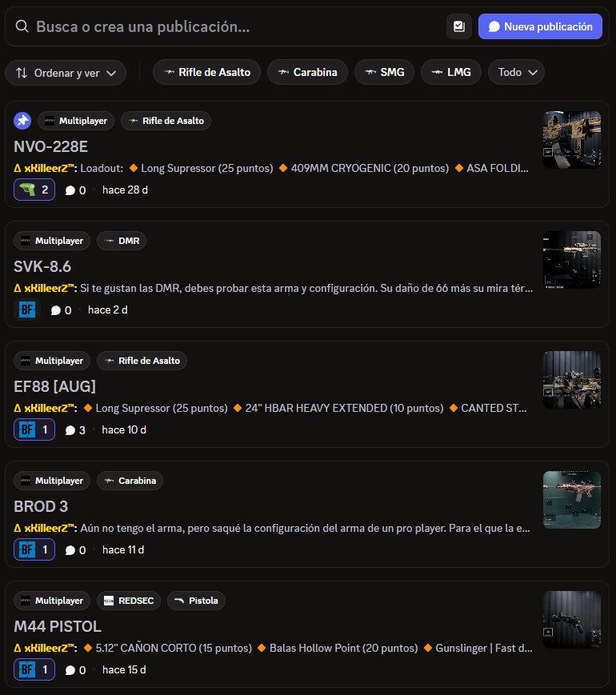
Task: Click Multiplayer tag on SVK-8.6 post
Action: 52,241
